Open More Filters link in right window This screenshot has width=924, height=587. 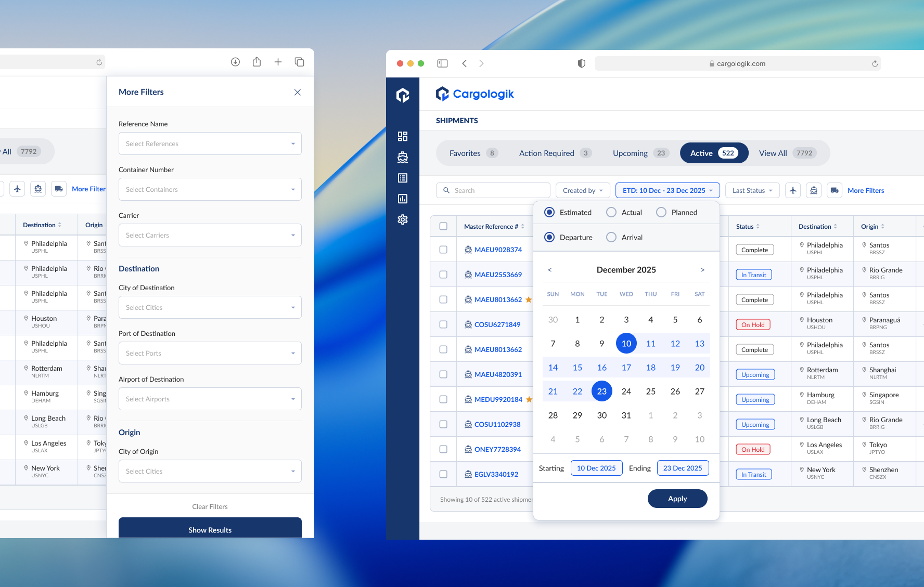866,190
